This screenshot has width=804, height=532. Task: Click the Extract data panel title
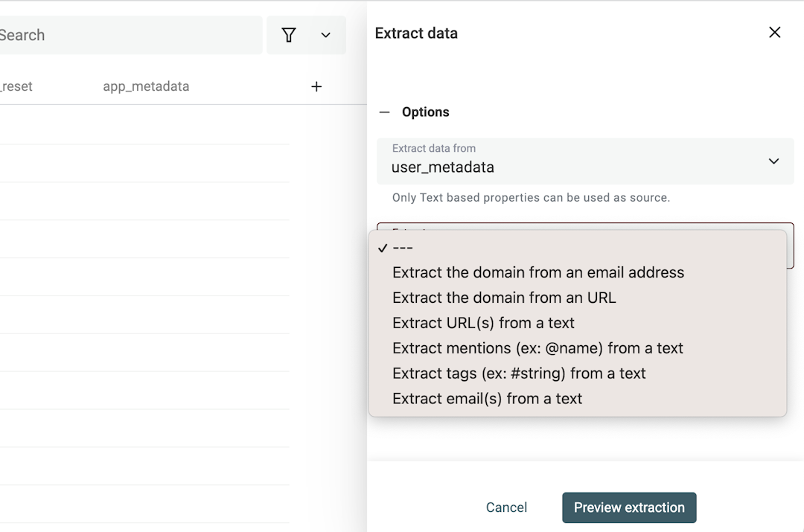coord(416,33)
